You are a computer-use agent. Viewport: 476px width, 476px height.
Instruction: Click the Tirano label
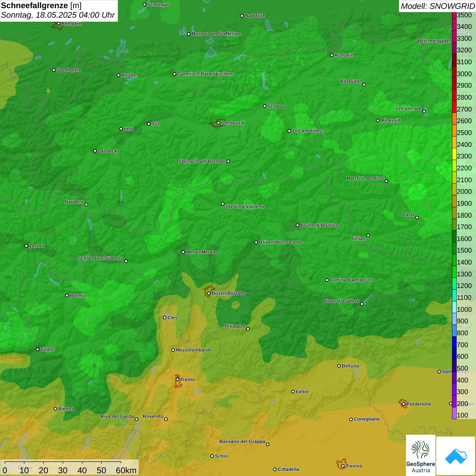click(48, 349)
